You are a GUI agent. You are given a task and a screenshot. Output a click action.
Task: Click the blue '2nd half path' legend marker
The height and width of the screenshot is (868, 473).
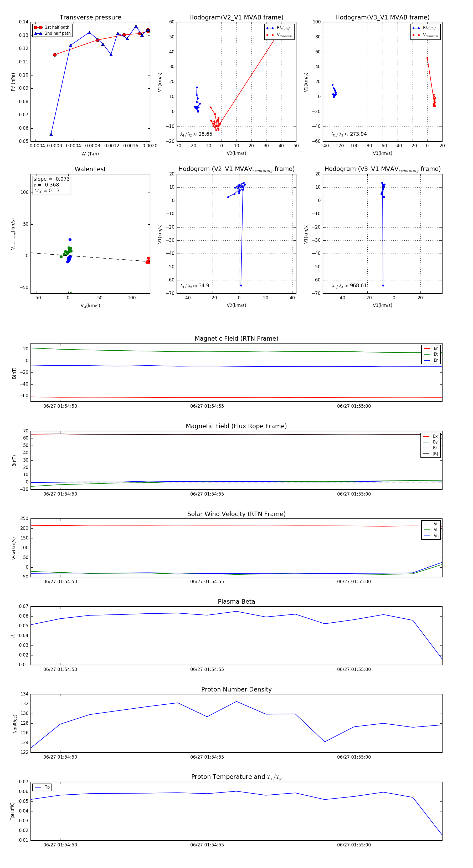38,33
